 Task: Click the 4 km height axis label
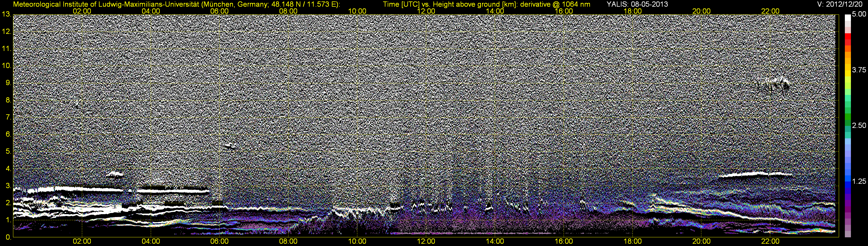click(x=8, y=168)
